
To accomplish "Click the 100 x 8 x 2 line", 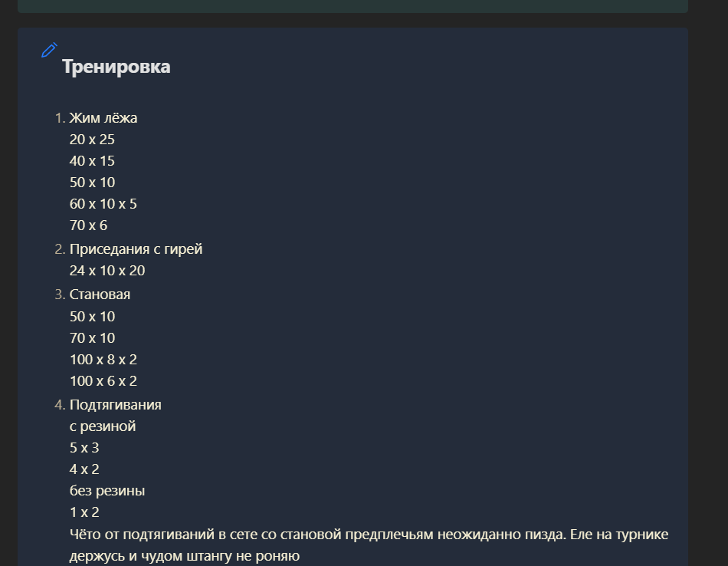I will click(103, 360).
